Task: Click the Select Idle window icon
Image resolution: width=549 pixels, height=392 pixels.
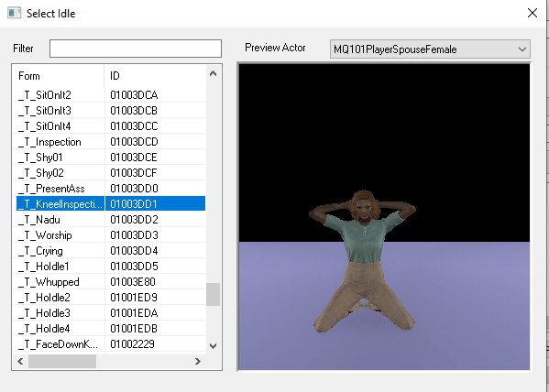Action: coord(14,13)
